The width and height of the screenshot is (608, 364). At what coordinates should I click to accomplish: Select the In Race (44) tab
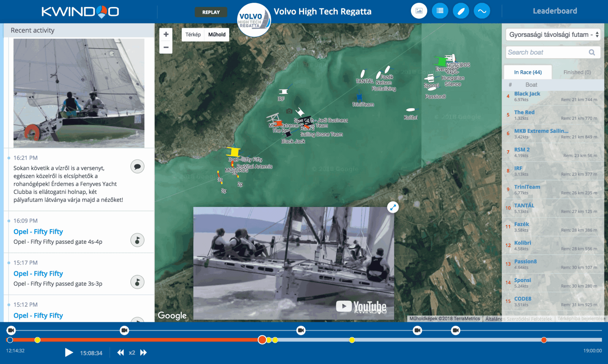coord(528,72)
